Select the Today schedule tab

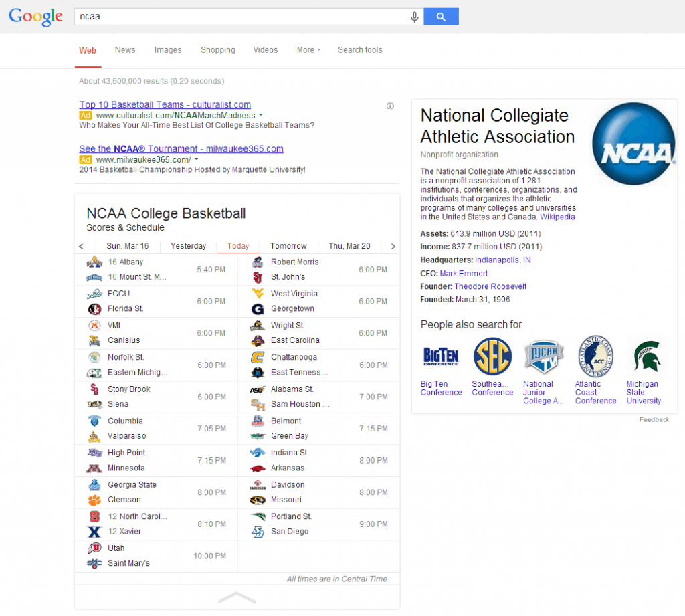[x=238, y=246]
